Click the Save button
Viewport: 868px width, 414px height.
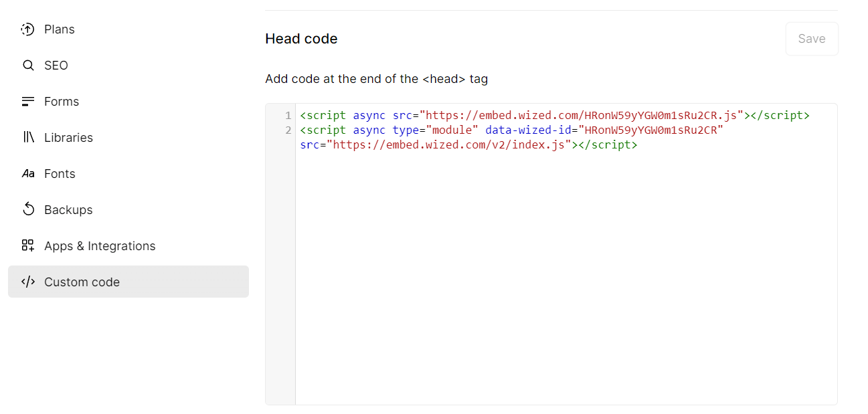point(812,38)
